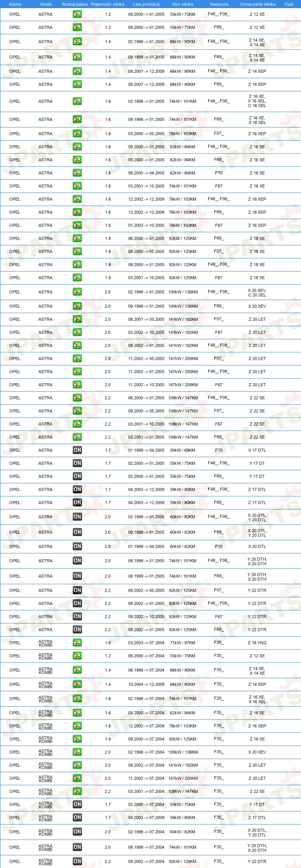Click engine code 'X 20 XEV, C 20 SEL'
The width and height of the screenshot is (301, 868).
click(257, 293)
